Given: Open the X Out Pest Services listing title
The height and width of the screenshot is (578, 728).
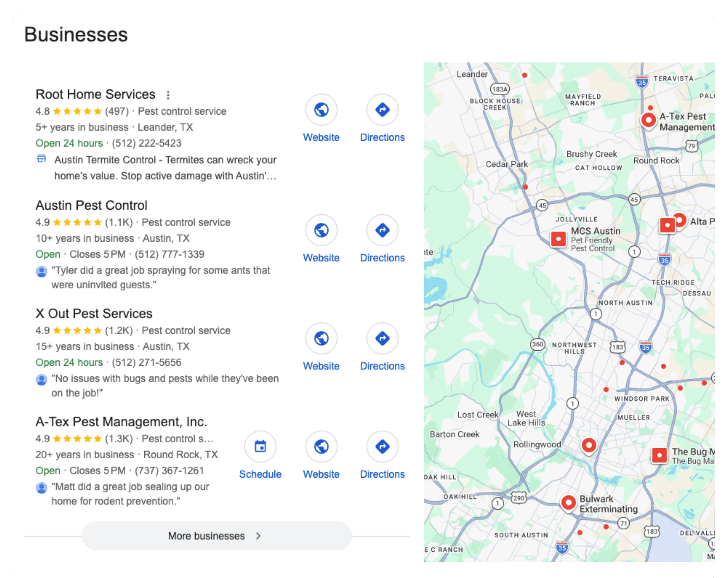Looking at the screenshot, I should pyautogui.click(x=94, y=314).
